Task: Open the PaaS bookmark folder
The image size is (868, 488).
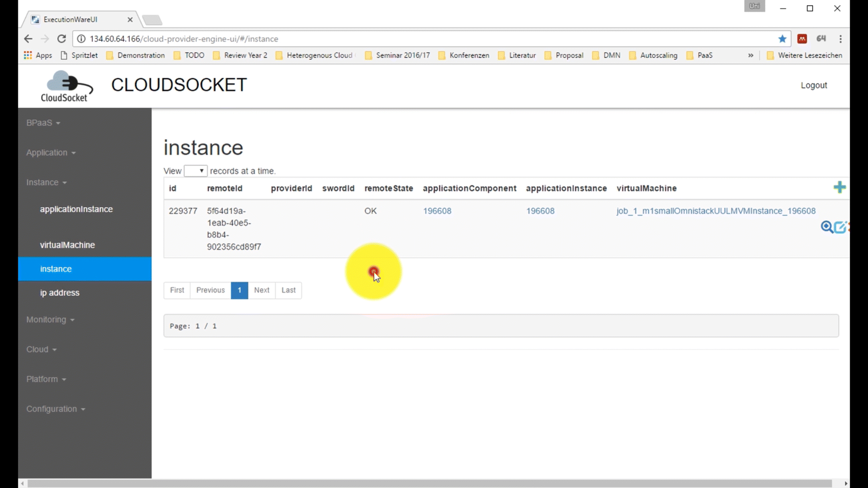Action: [x=700, y=55]
